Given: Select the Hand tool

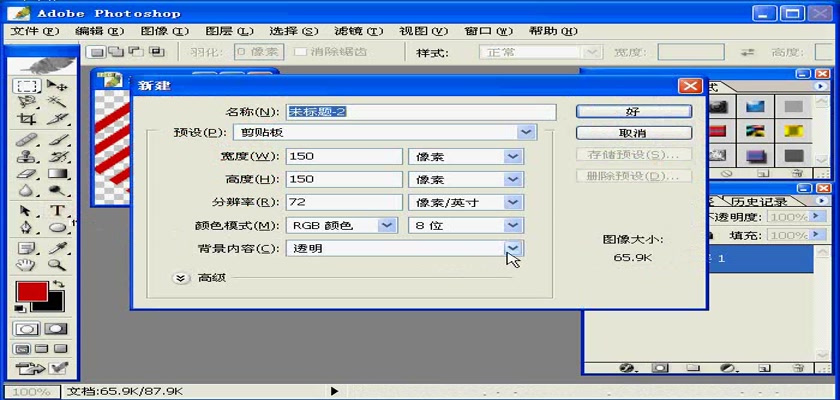Looking at the screenshot, I should 26,265.
